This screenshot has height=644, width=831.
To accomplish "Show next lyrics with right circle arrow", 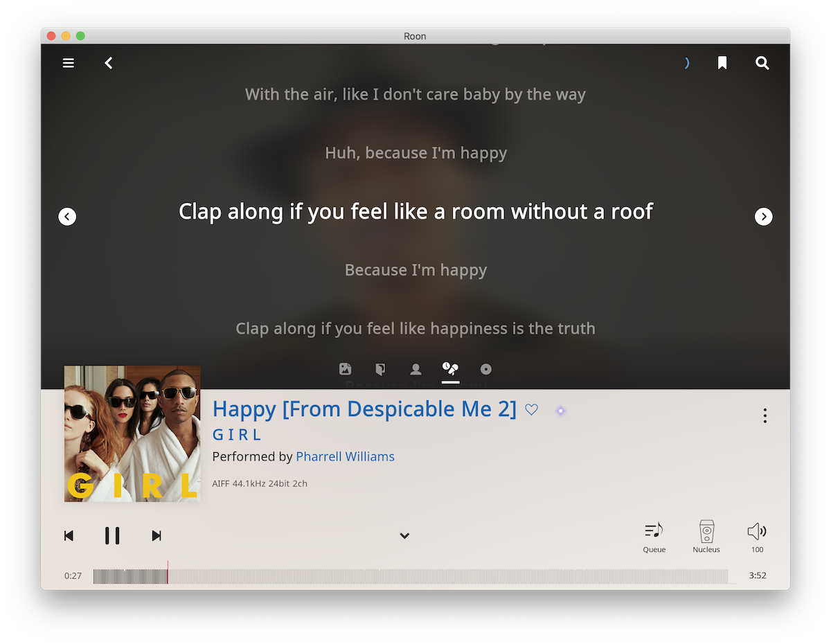I will click(763, 217).
